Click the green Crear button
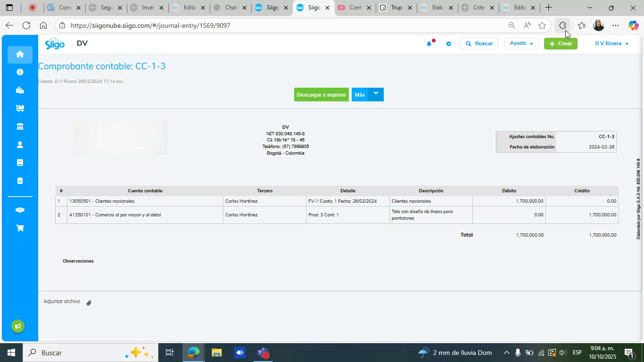Image resolution: width=644 pixels, height=362 pixels. (561, 43)
